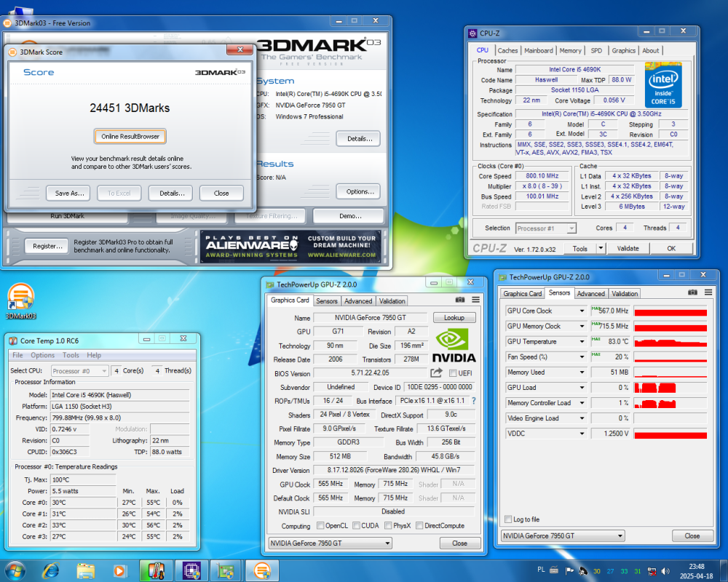728x582 pixels.
Task: Open Core Temp from the taskbar
Action: click(156, 570)
